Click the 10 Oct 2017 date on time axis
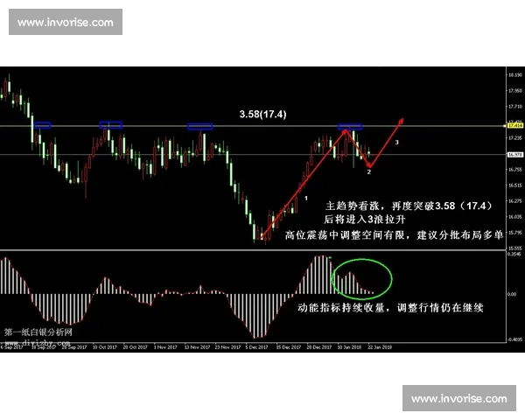525x420 pixels. pyautogui.click(x=105, y=346)
